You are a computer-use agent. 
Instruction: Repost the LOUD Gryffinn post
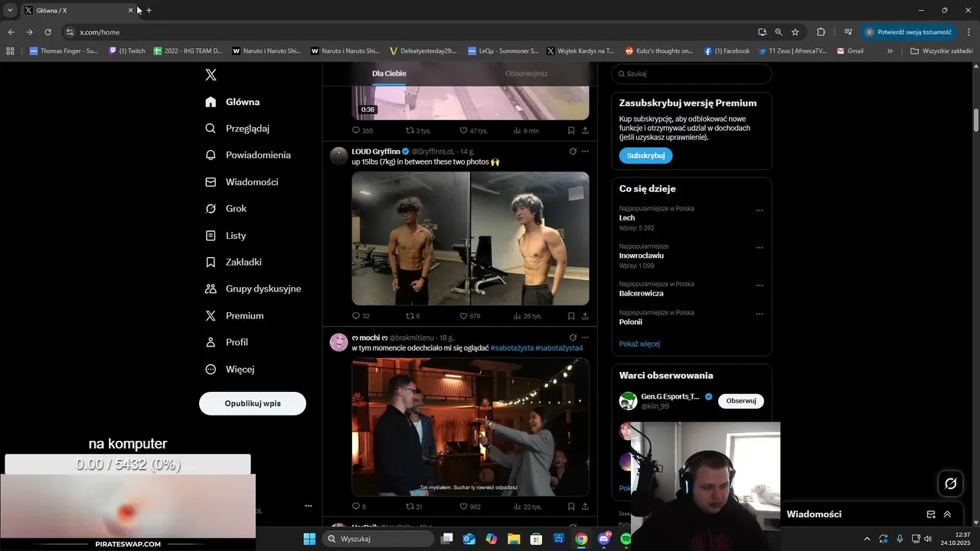click(413, 316)
